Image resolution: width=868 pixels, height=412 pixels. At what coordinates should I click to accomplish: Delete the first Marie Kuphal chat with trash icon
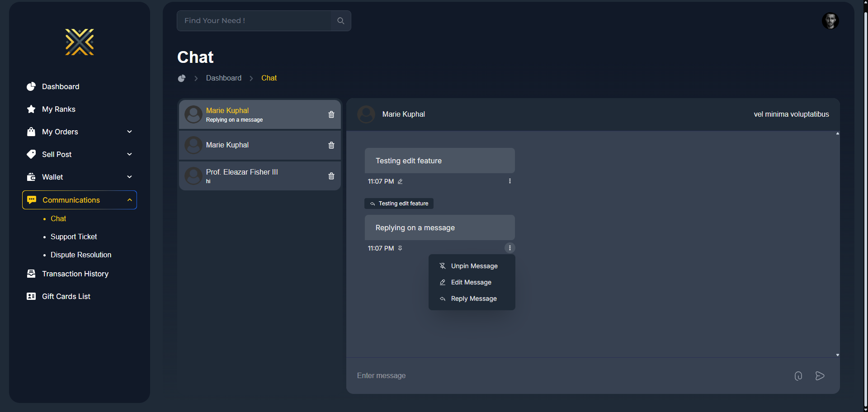331,114
